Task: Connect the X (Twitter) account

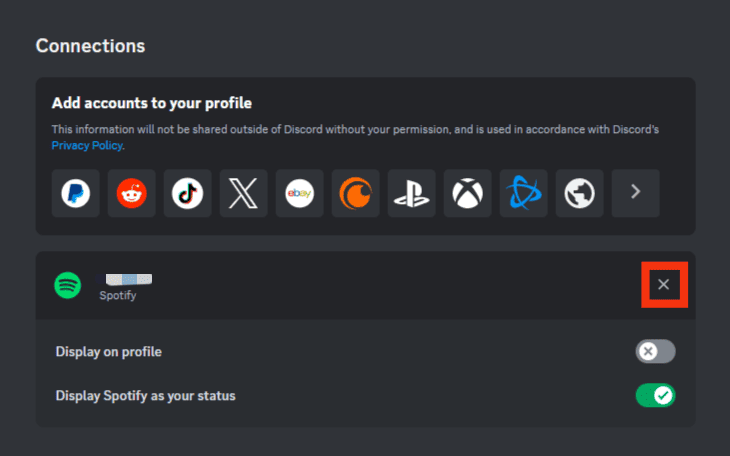Action: pyautogui.click(x=243, y=193)
